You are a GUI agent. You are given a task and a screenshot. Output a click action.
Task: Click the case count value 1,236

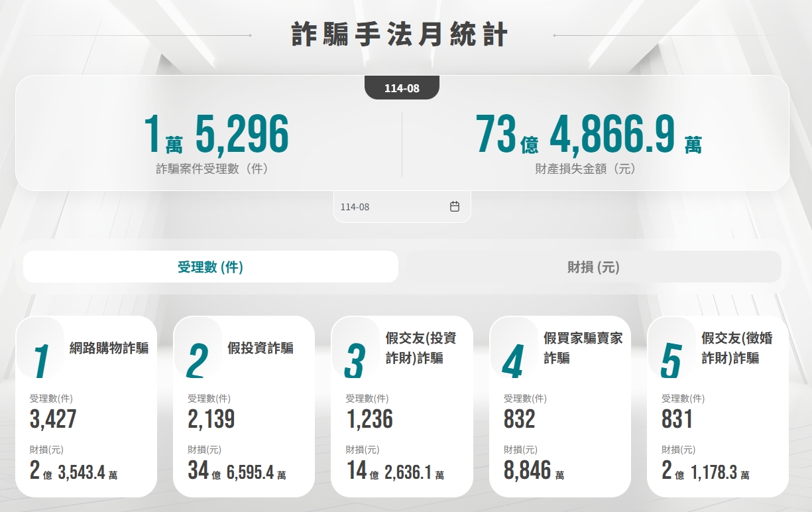(369, 419)
